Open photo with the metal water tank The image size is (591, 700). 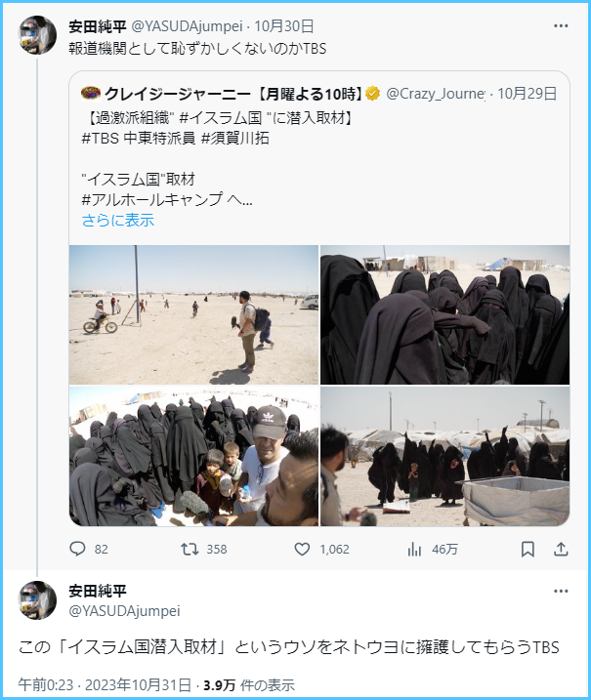444,456
